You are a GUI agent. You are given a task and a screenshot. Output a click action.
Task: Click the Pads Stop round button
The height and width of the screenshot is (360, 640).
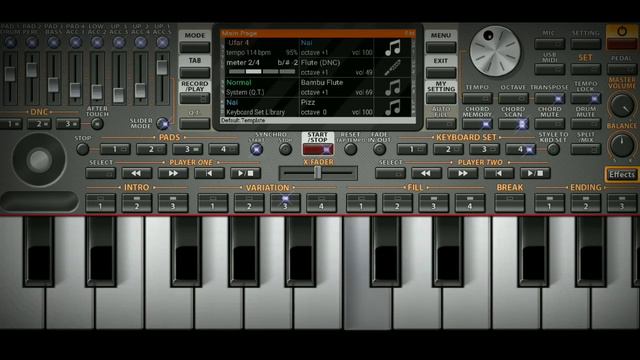[x=82, y=149]
